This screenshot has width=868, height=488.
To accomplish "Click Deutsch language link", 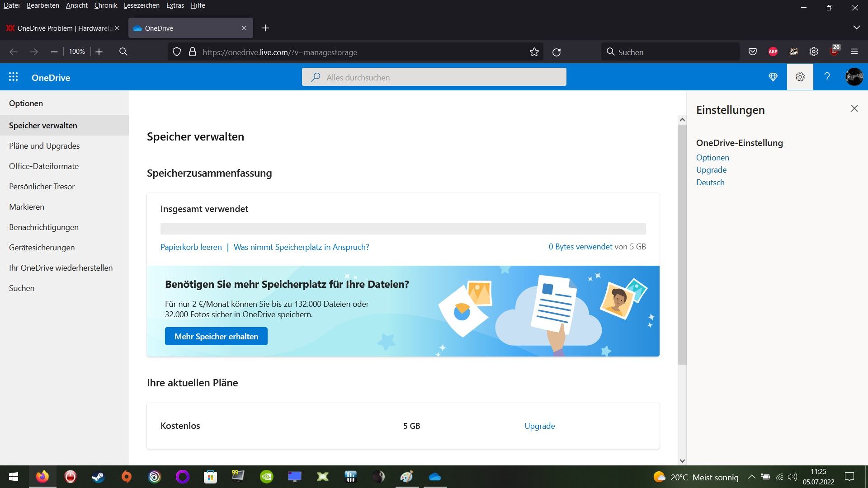I will point(710,183).
